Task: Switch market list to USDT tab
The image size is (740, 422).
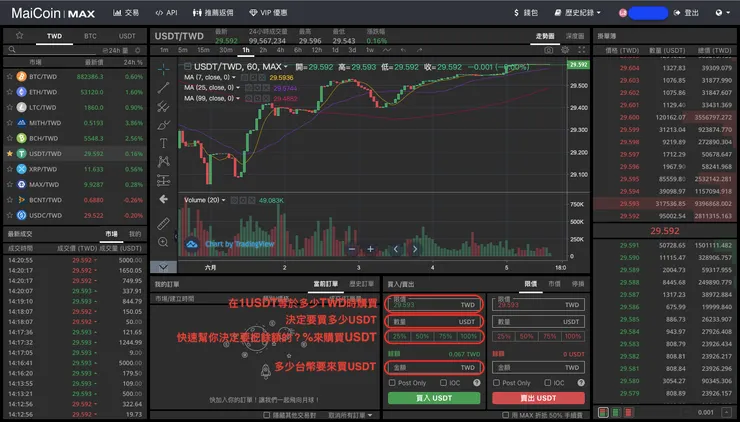Action: click(x=126, y=36)
